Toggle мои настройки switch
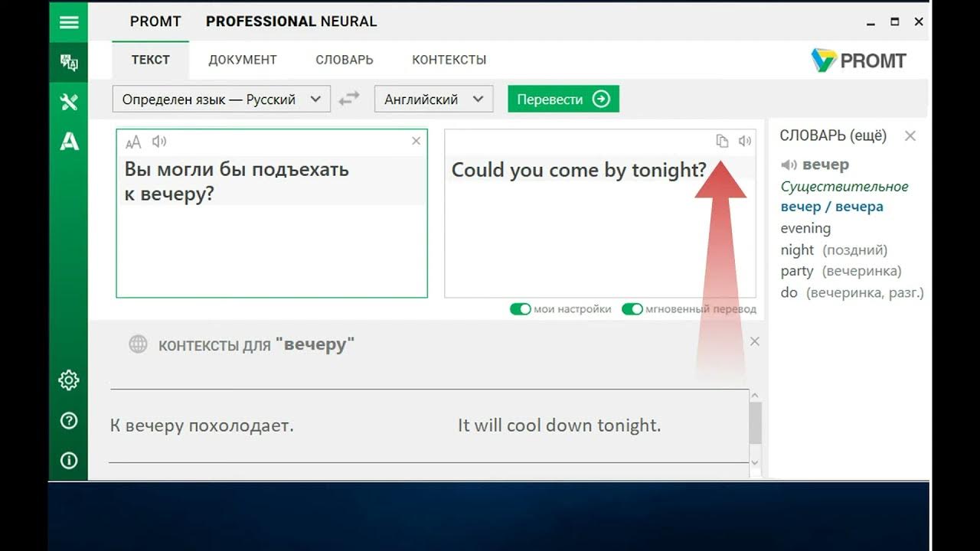This screenshot has height=551, width=980. click(x=521, y=309)
